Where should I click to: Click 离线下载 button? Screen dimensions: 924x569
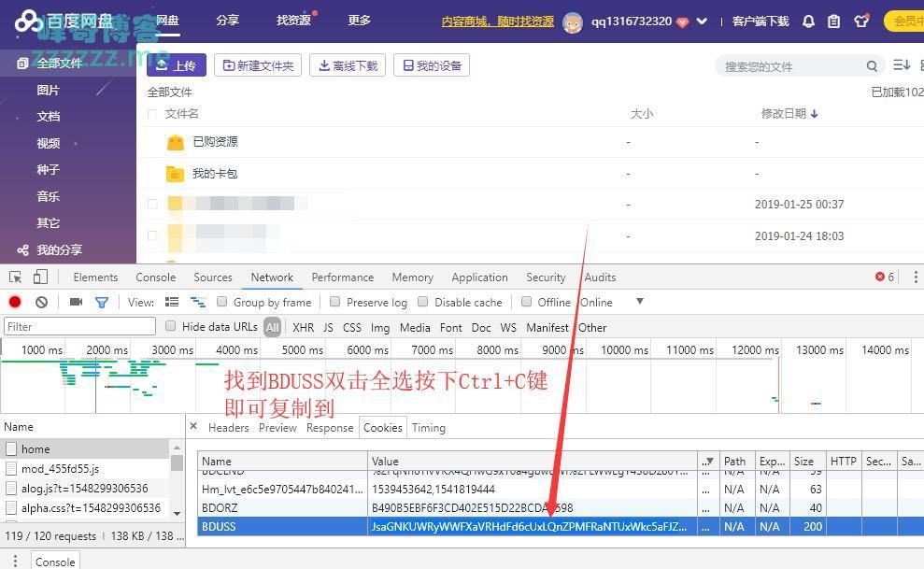[348, 65]
